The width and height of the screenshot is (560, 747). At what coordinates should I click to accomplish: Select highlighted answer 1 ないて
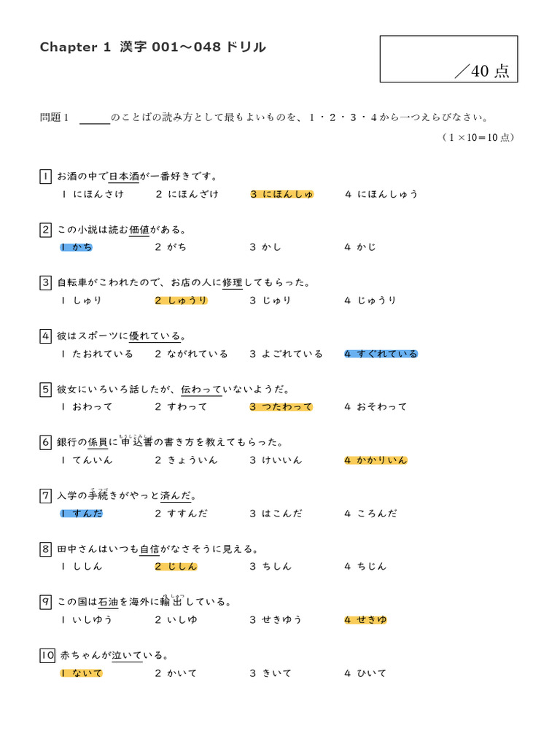coord(82,673)
